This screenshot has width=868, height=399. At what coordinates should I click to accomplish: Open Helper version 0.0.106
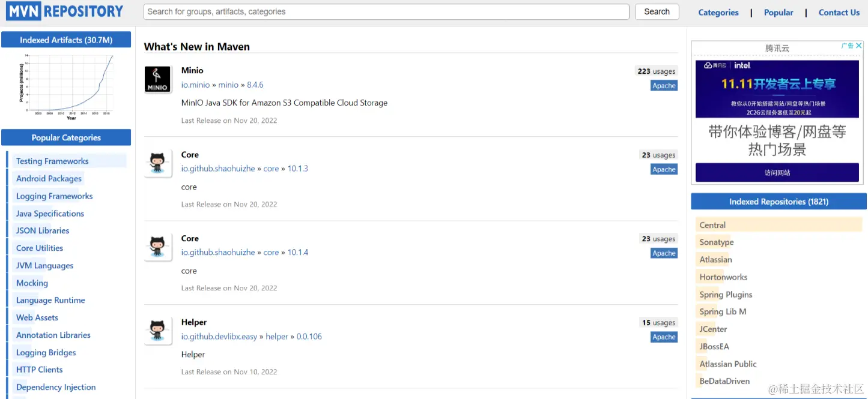point(309,337)
